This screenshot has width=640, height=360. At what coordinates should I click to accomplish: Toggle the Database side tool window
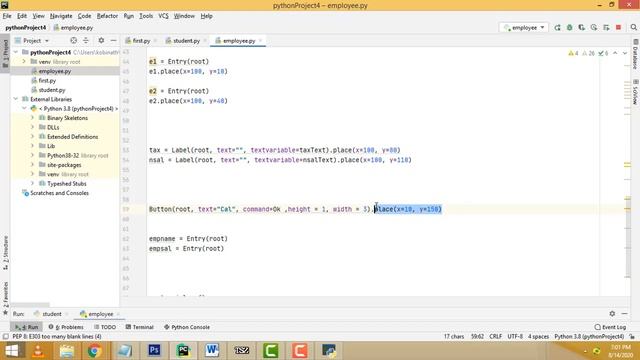635,54
